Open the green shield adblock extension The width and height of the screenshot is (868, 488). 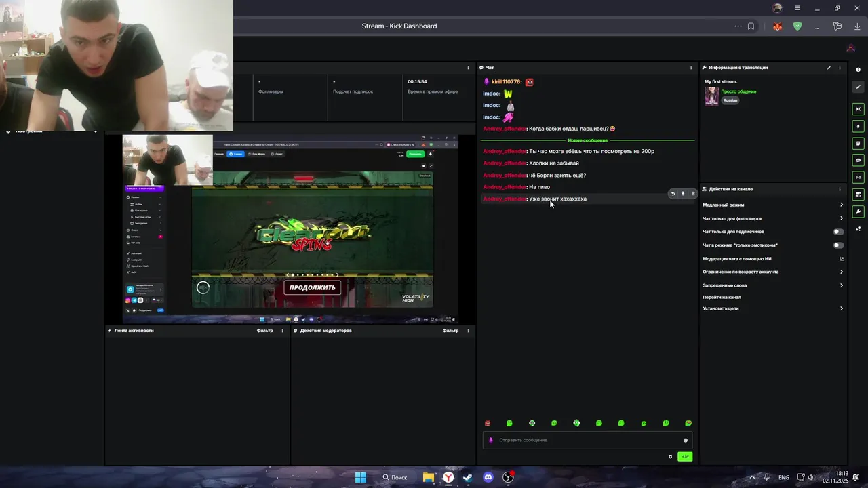[797, 26]
